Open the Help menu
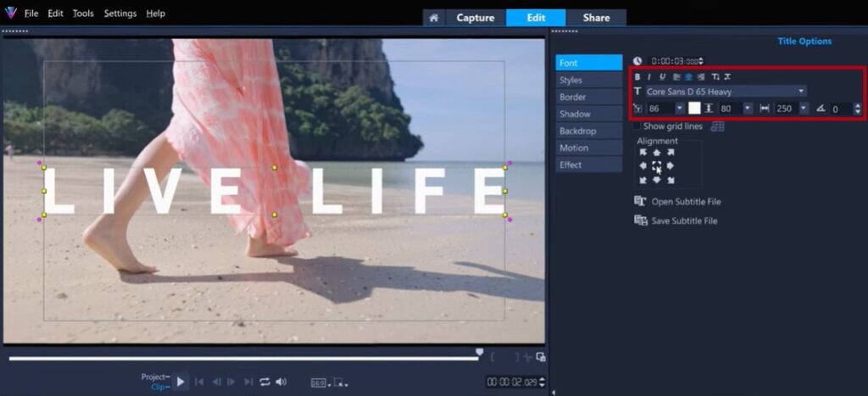868x396 pixels. (156, 14)
